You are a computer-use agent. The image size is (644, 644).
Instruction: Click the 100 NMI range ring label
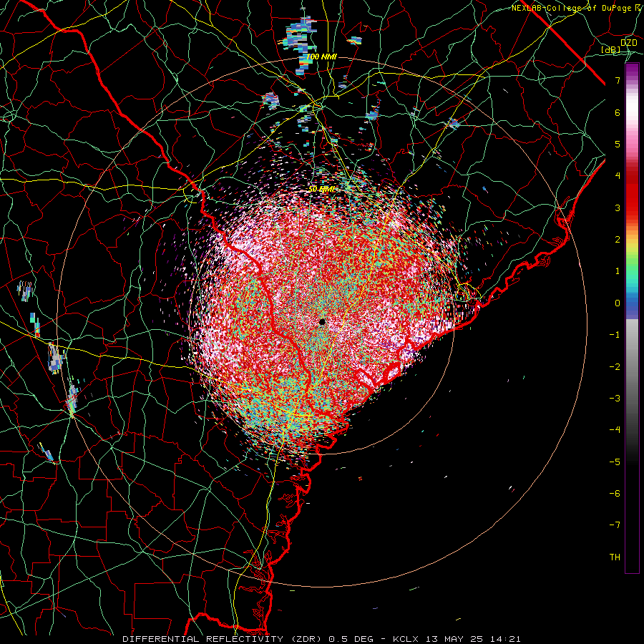(x=321, y=57)
